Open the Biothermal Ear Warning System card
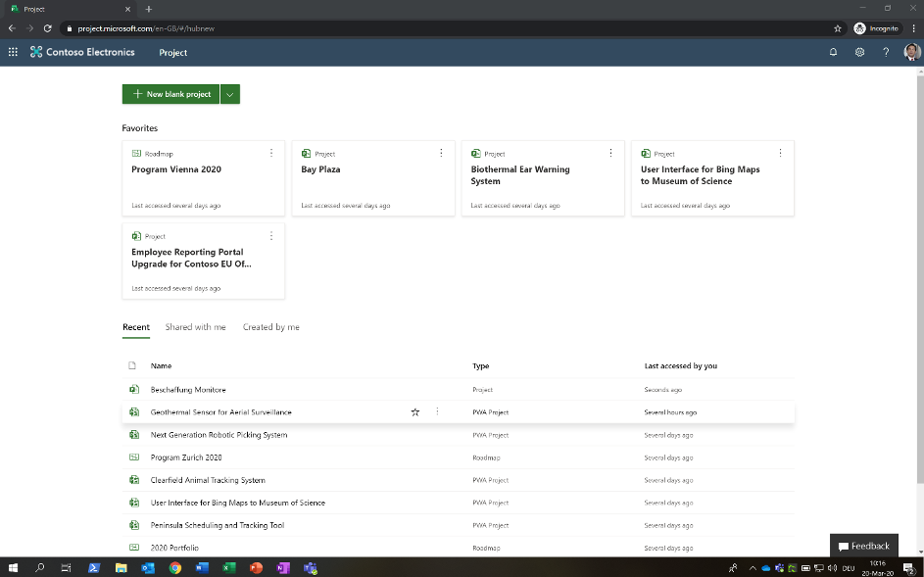924x577 pixels. [543, 178]
